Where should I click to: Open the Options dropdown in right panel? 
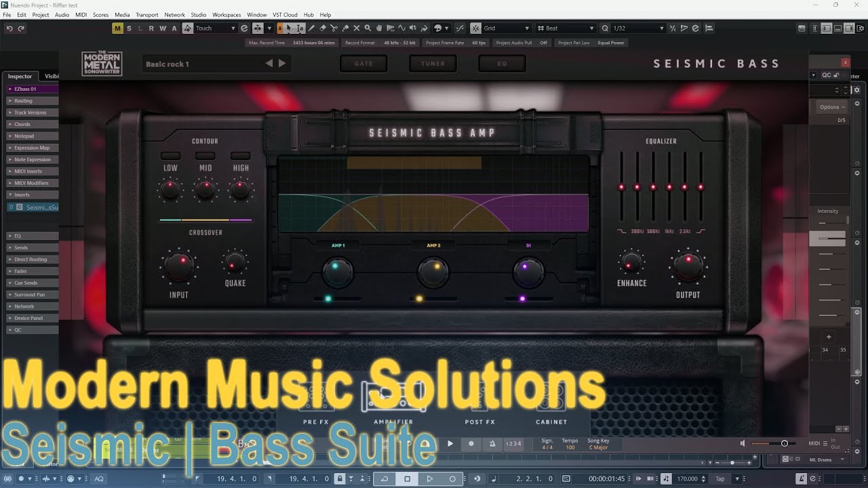tap(832, 107)
